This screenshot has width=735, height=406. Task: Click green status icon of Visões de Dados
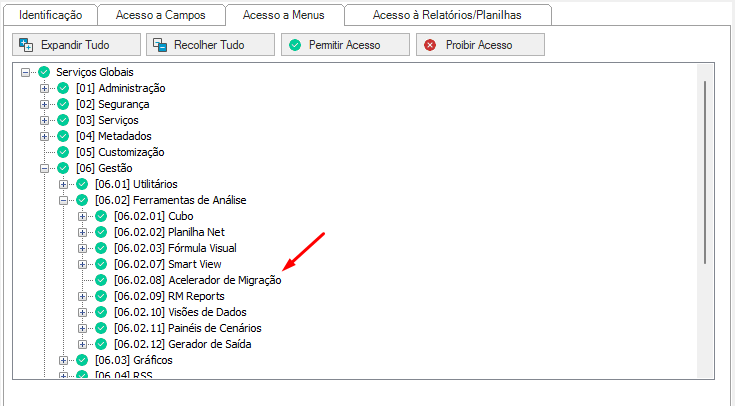pyautogui.click(x=101, y=312)
